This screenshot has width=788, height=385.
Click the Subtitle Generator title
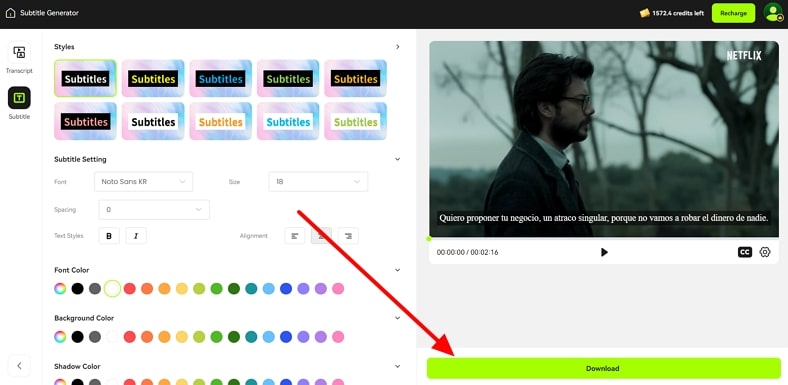[x=49, y=13]
